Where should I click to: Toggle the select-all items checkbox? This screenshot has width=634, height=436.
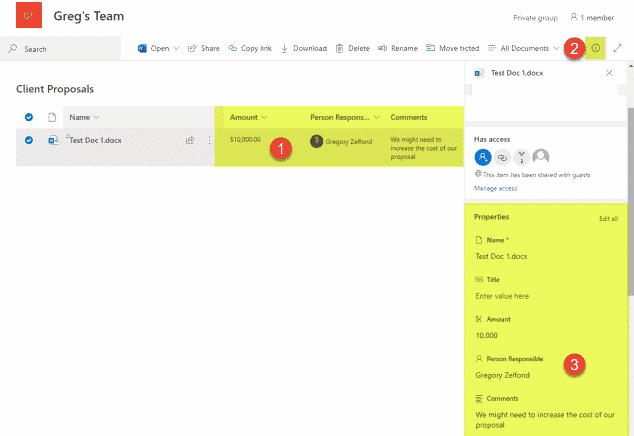point(29,117)
